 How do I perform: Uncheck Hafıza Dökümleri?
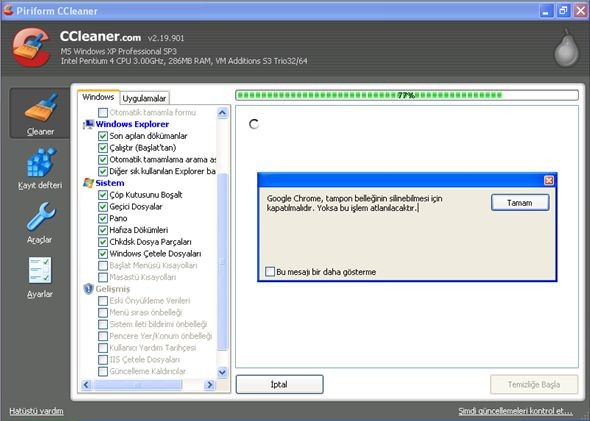tap(102, 230)
